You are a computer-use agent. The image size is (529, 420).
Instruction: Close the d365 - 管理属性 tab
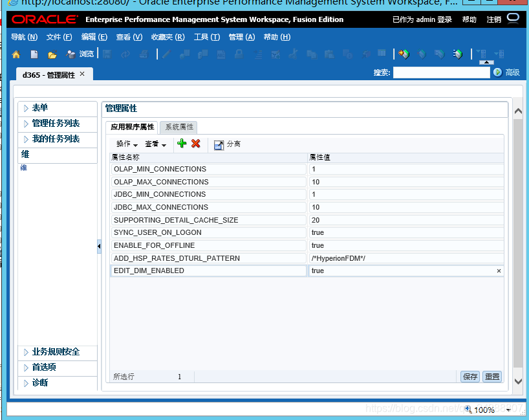click(82, 74)
